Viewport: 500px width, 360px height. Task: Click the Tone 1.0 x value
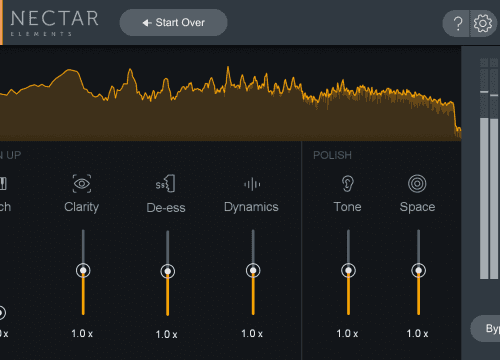point(347,333)
